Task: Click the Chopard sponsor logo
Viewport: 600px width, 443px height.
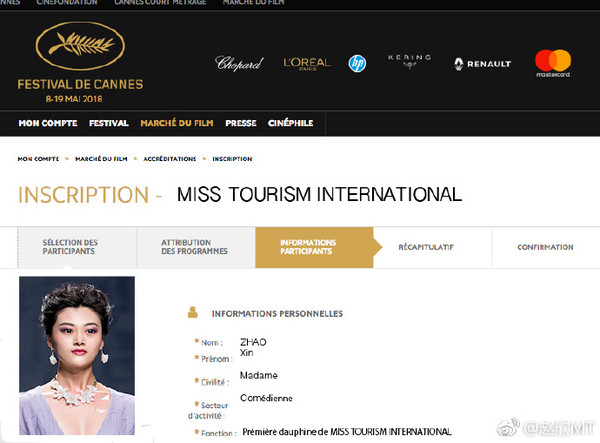Action: coord(239,63)
